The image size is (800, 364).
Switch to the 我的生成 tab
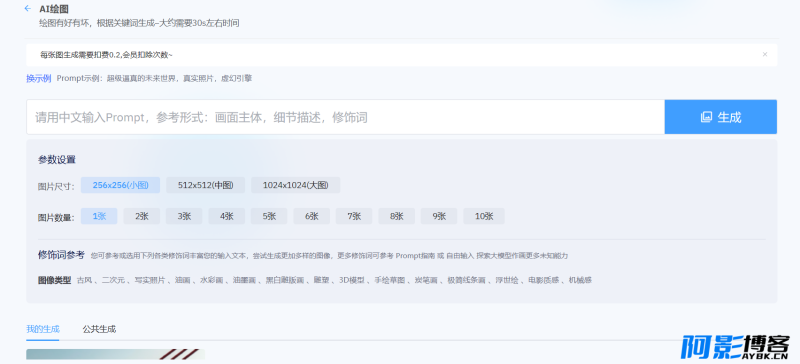(x=43, y=329)
